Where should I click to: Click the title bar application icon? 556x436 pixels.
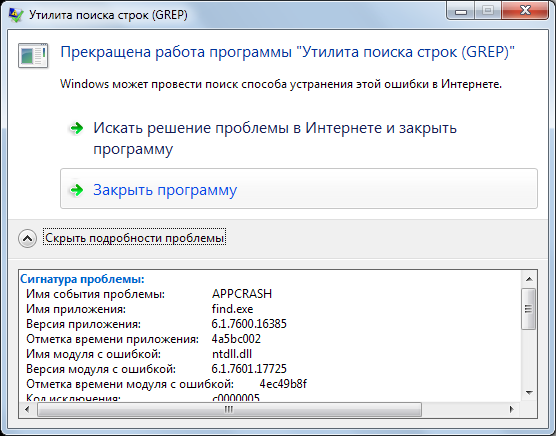16,15
